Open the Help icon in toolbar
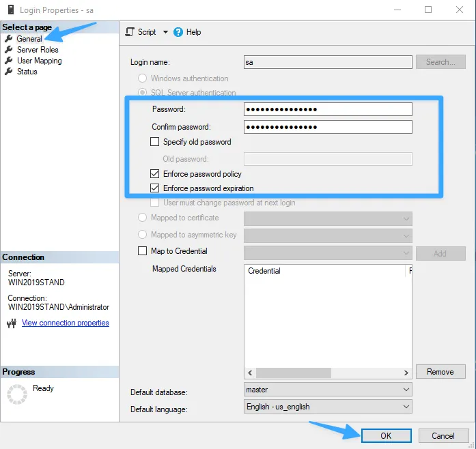 click(178, 32)
